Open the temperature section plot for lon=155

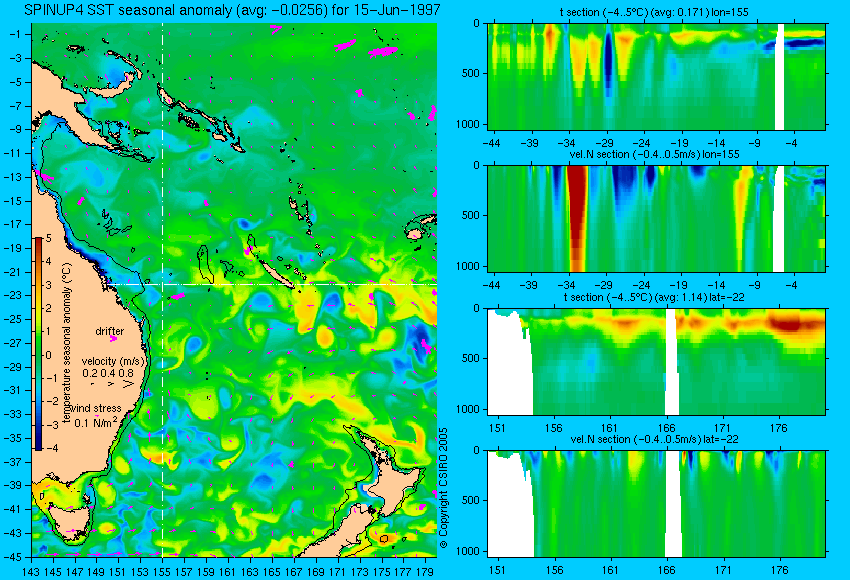point(656,76)
